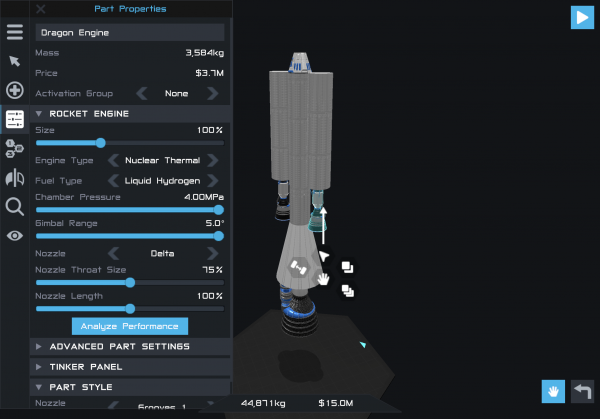
Task: Open the part connections tool
Action: [x=14, y=149]
